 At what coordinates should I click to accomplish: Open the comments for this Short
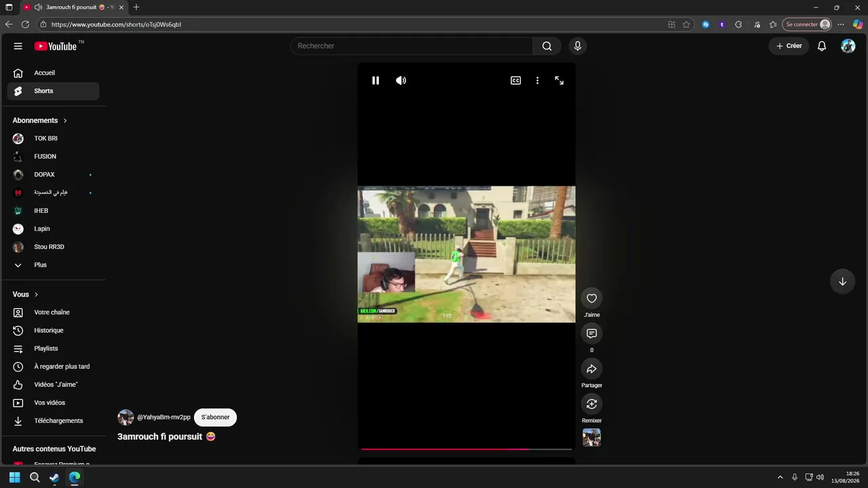[x=592, y=333]
